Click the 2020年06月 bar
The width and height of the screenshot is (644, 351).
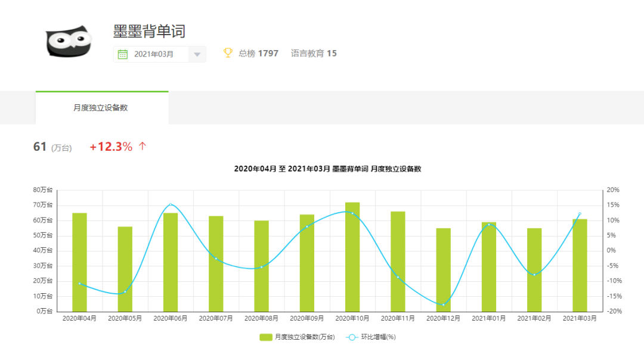(x=171, y=262)
